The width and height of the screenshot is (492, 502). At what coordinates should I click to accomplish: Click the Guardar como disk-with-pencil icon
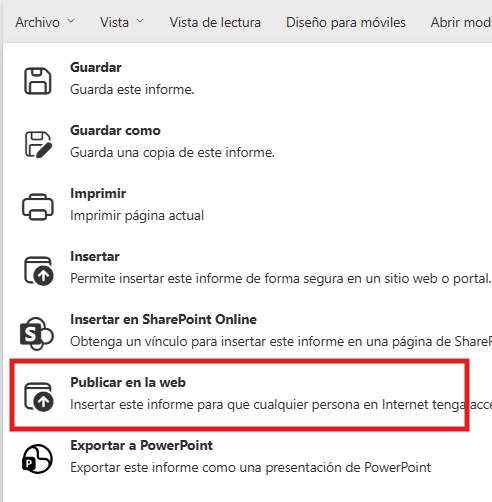(38, 144)
